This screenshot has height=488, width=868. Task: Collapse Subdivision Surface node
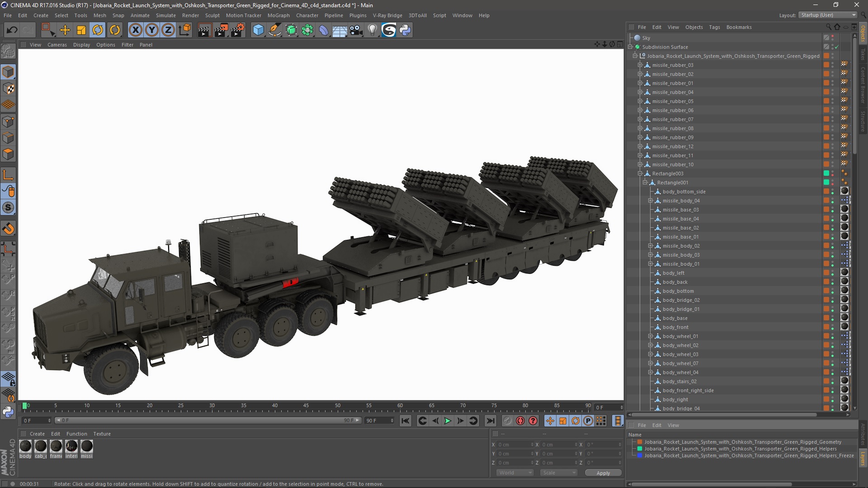click(x=630, y=47)
